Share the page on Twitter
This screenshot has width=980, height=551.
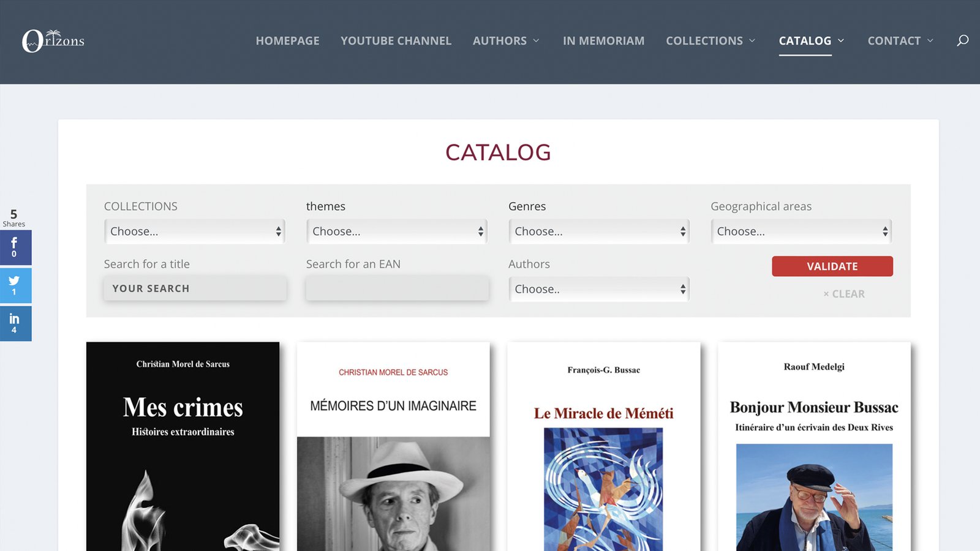click(x=15, y=285)
